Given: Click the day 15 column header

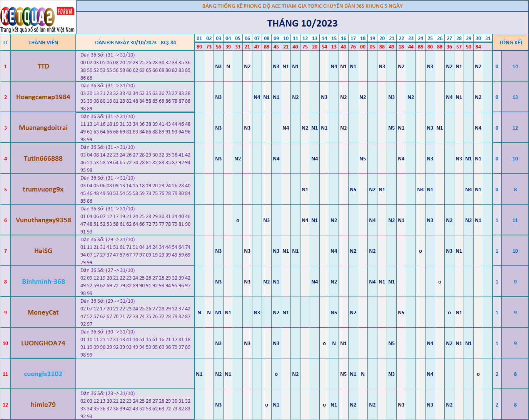Looking at the screenshot, I should (x=334, y=38).
